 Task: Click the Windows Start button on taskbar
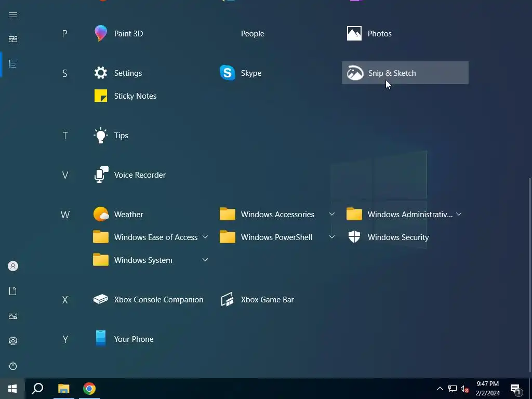(x=12, y=389)
